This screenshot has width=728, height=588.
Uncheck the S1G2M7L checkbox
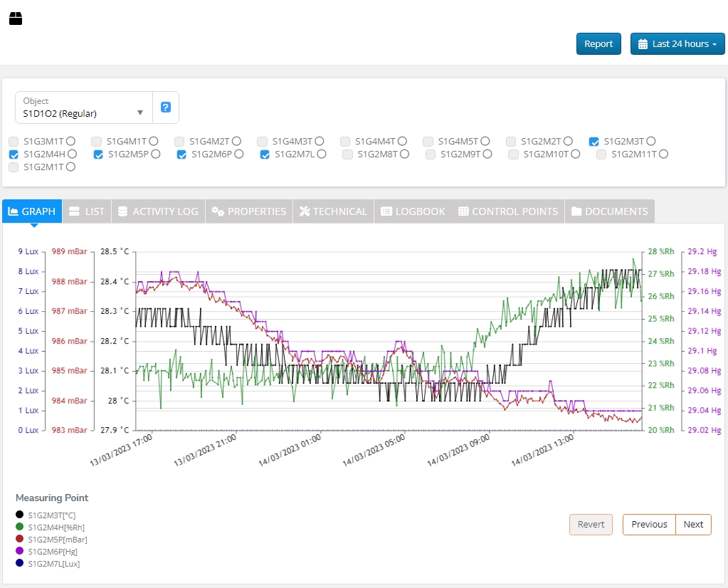(265, 154)
